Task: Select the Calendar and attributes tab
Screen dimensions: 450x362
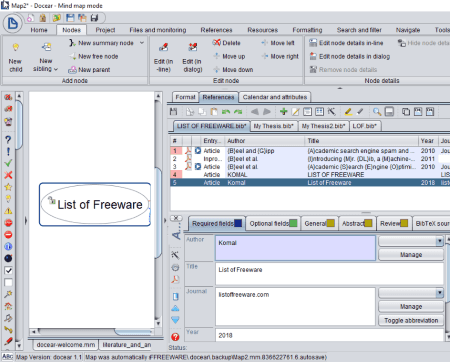Action: (275, 97)
